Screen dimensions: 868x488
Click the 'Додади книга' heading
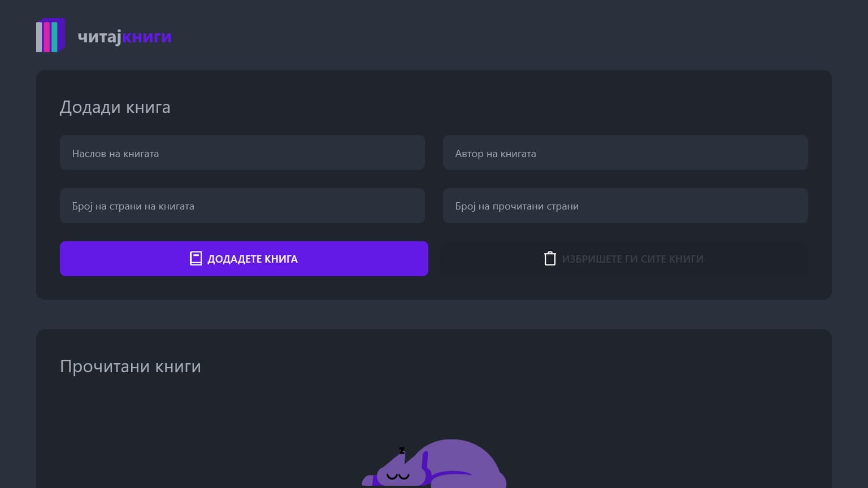pos(115,107)
